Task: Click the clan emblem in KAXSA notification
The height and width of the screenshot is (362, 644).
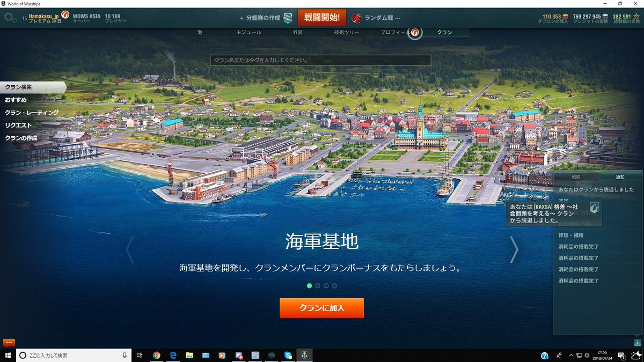Action: pos(594,208)
